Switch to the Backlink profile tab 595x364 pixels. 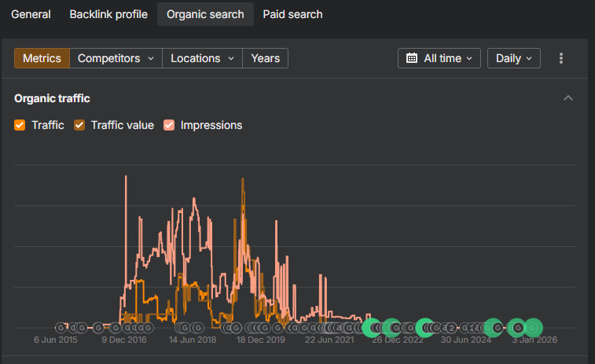click(108, 14)
